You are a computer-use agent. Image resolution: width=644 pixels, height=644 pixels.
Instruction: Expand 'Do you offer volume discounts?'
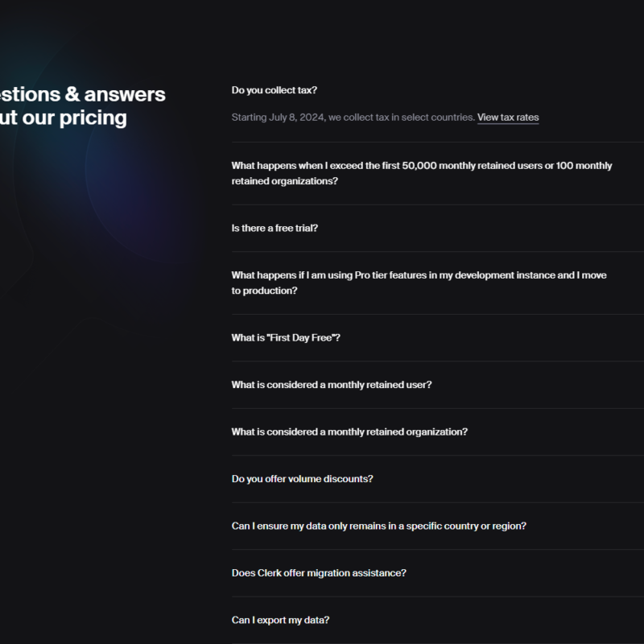point(302,479)
